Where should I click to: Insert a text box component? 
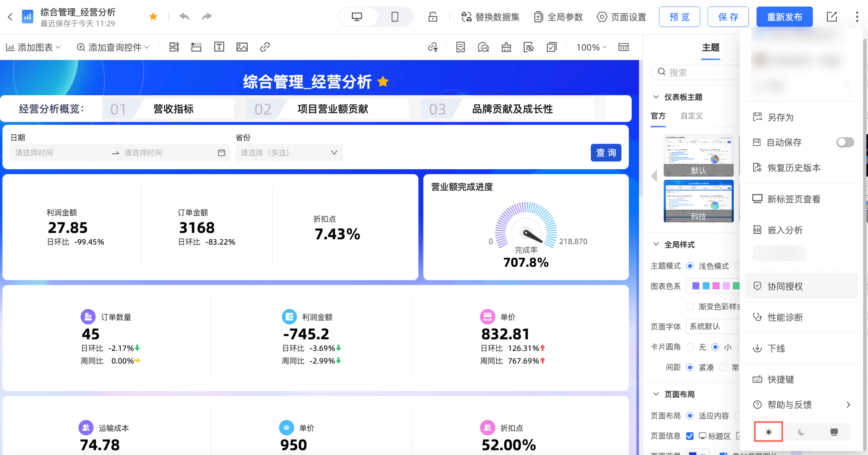pyautogui.click(x=219, y=47)
